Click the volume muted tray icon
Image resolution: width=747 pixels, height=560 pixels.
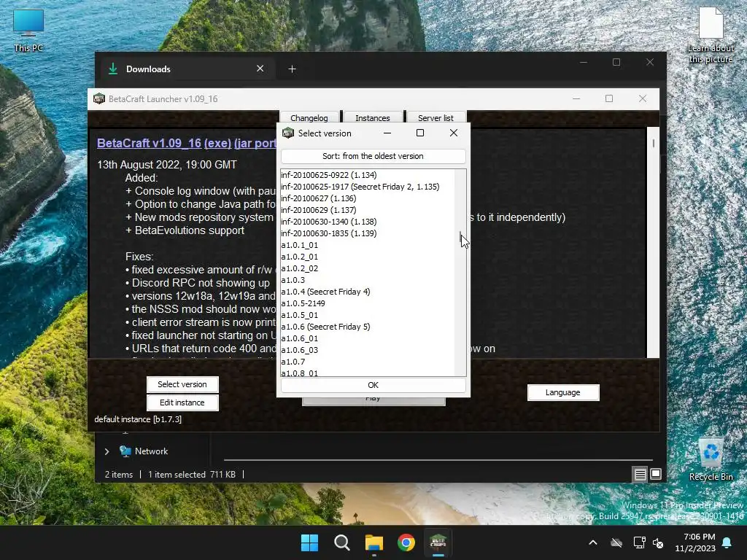[x=659, y=542]
